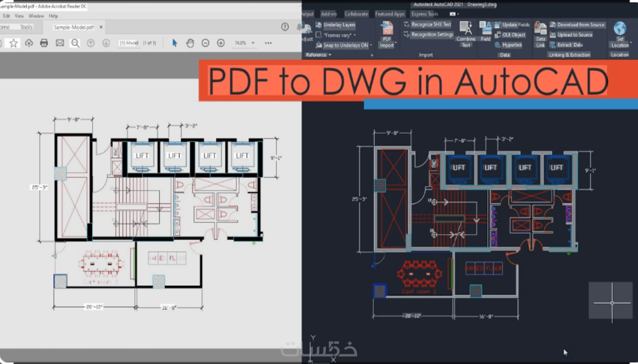Open the 74.8% zoom level dropdown
Screen dimensions: 638x364
pos(253,43)
